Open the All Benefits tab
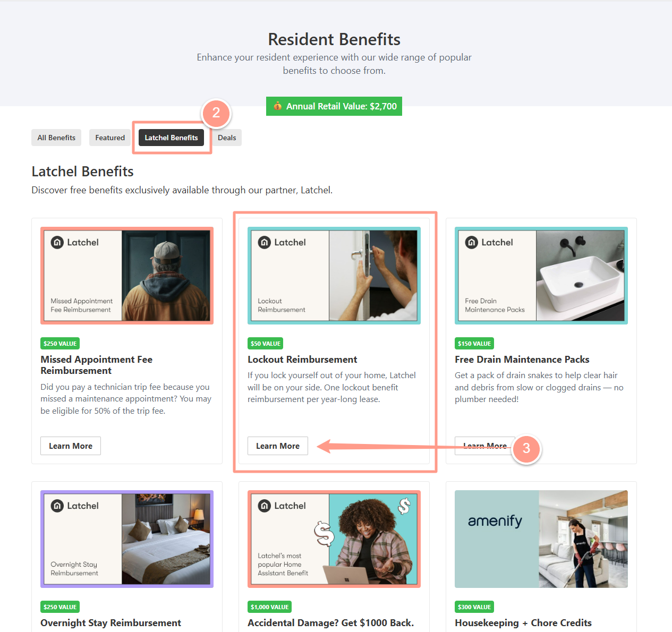 56,138
